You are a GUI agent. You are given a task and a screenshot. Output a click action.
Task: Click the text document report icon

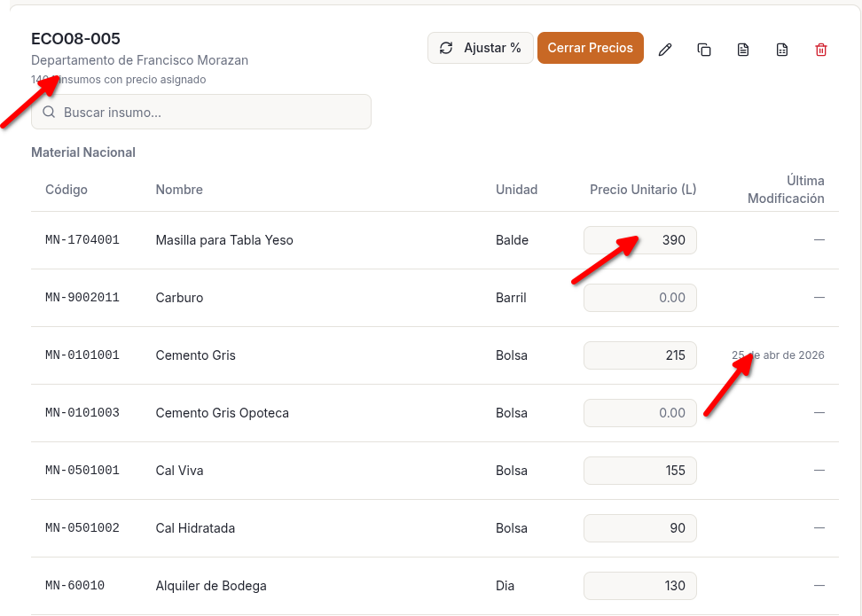743,50
